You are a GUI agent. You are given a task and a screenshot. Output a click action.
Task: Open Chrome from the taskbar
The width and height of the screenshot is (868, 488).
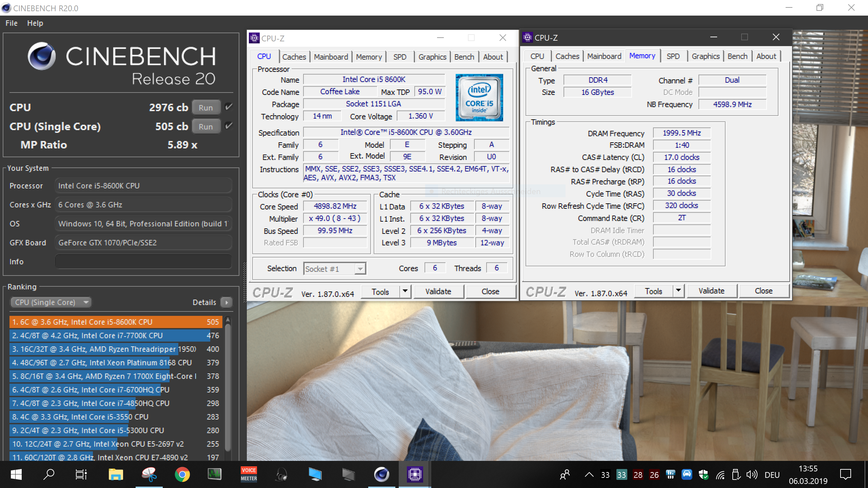182,474
